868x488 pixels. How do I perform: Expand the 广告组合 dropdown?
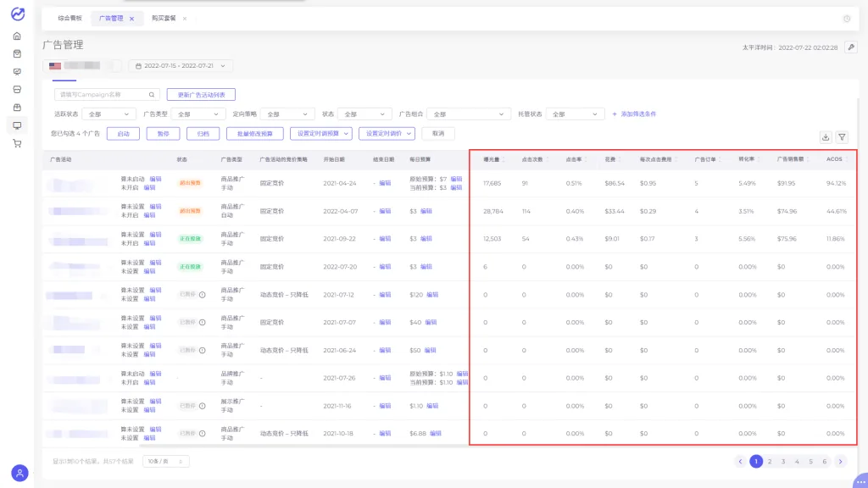[x=468, y=114]
